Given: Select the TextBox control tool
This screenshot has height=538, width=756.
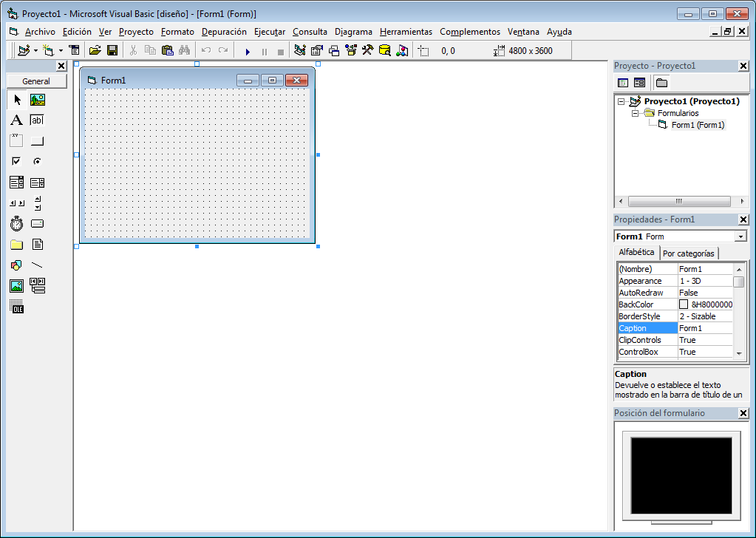Looking at the screenshot, I should pyautogui.click(x=38, y=120).
